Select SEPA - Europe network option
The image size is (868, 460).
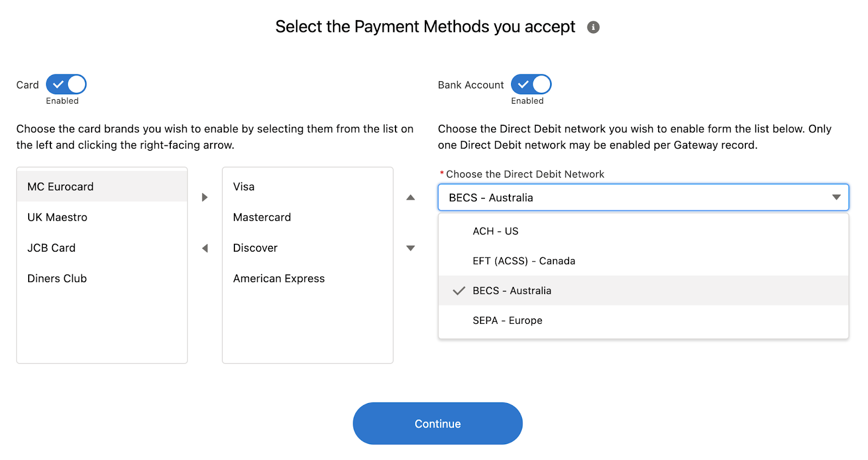click(507, 321)
